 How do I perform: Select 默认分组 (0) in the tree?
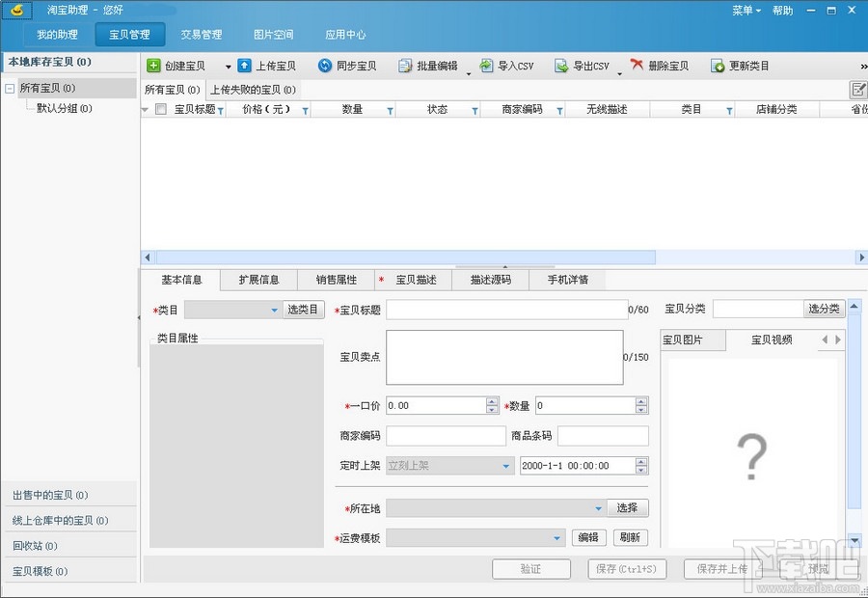(x=65, y=109)
